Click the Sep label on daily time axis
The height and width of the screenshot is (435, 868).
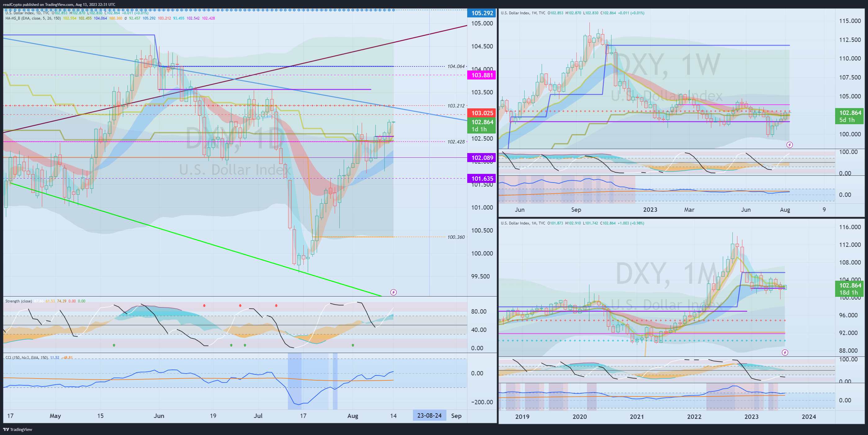(x=456, y=416)
